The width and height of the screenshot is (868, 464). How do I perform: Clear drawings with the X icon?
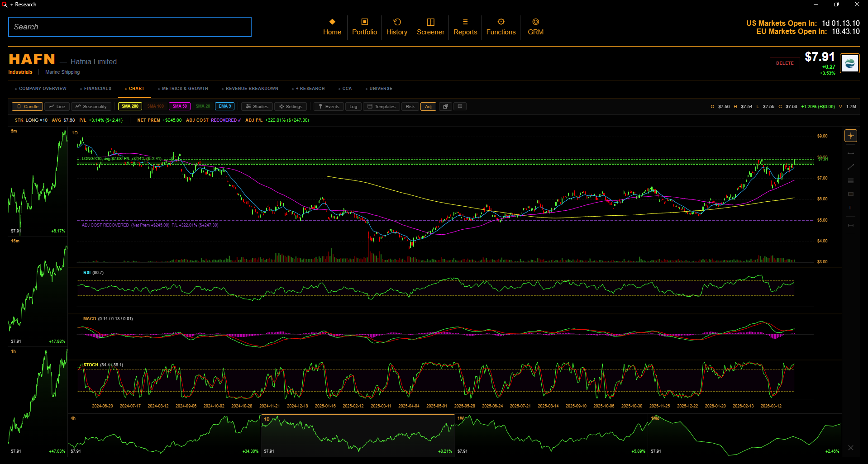851,448
